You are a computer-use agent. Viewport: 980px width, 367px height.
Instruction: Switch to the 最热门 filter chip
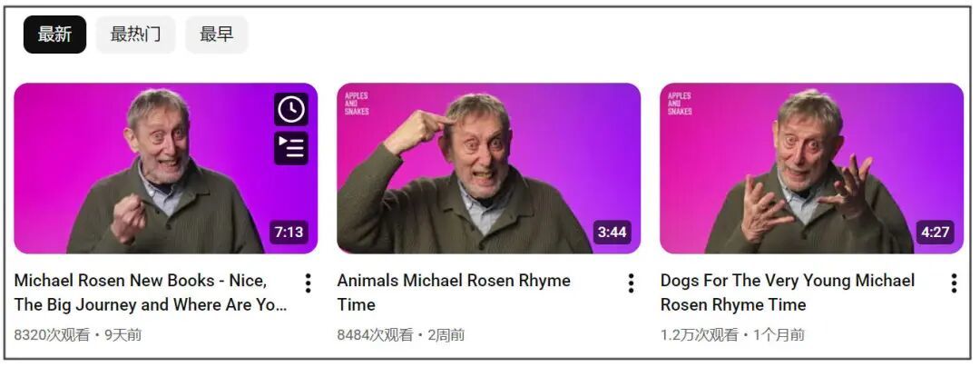135,35
